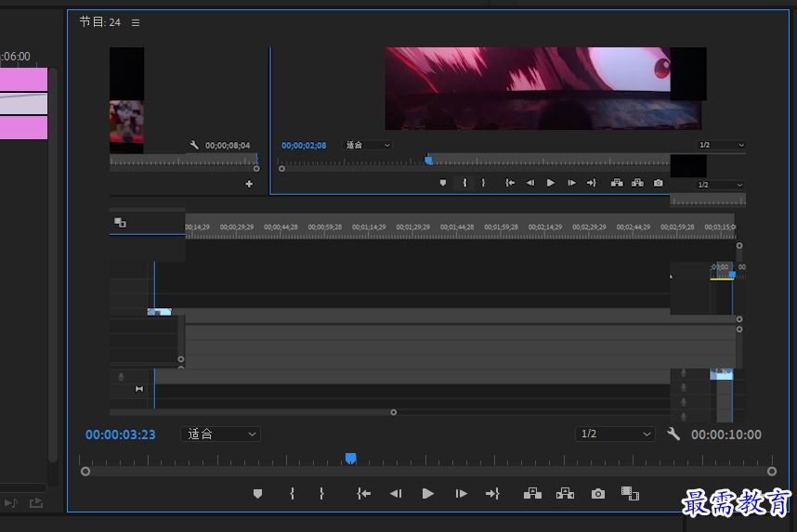797x532 pixels.
Task: Click the nested blue playhead marker
Action: [428, 160]
